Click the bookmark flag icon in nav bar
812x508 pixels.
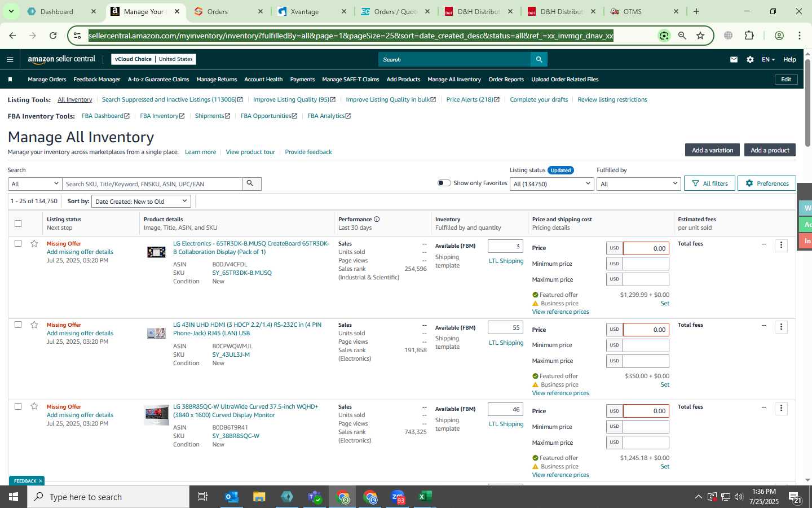coord(10,80)
